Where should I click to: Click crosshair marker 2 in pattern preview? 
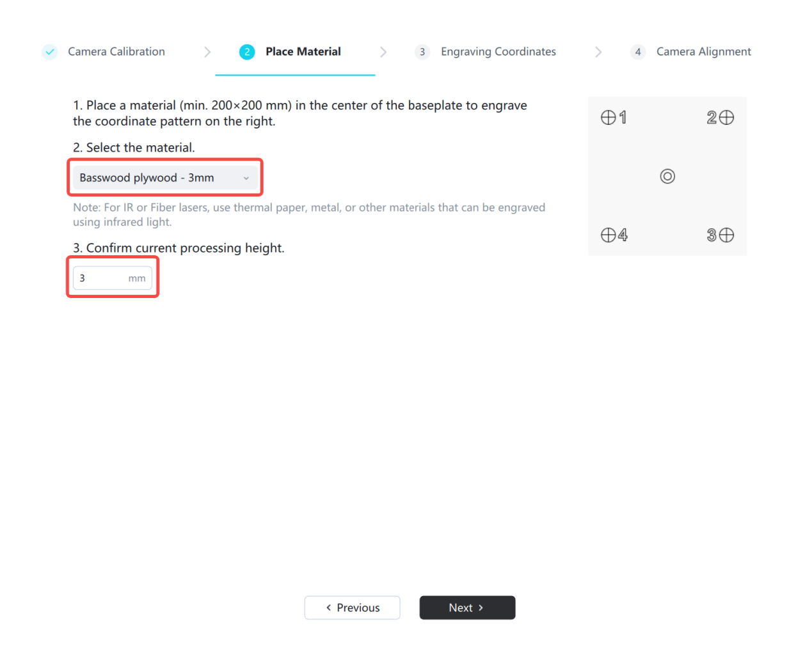(726, 118)
